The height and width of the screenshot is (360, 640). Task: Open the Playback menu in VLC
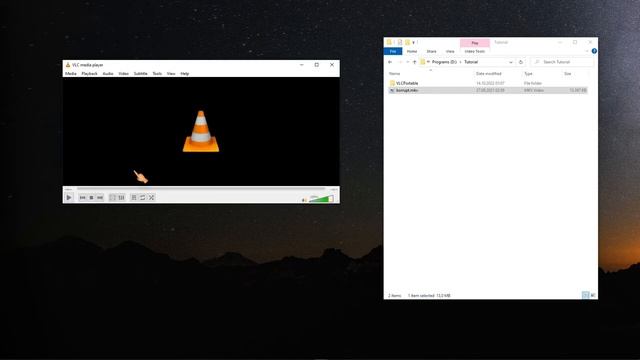pyautogui.click(x=89, y=73)
